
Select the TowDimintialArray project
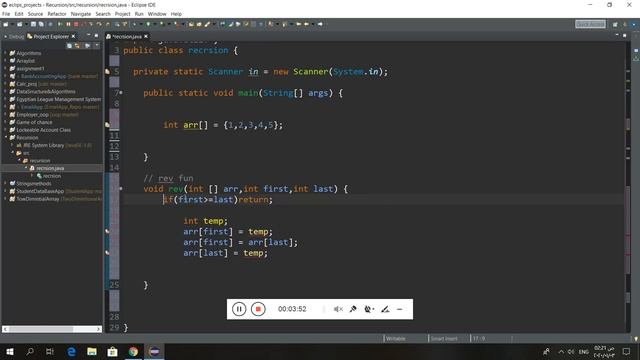[38, 199]
